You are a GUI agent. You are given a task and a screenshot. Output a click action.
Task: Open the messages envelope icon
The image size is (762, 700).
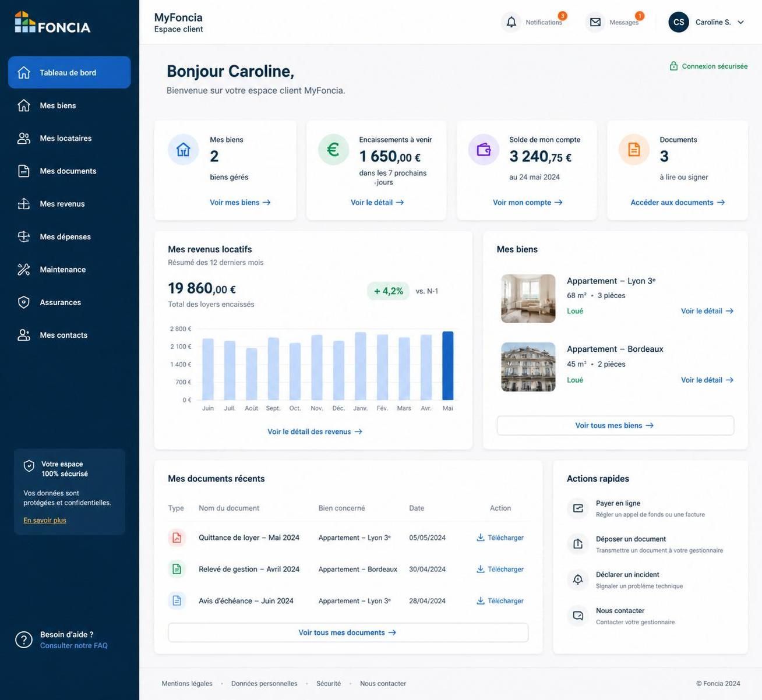pyautogui.click(x=595, y=22)
